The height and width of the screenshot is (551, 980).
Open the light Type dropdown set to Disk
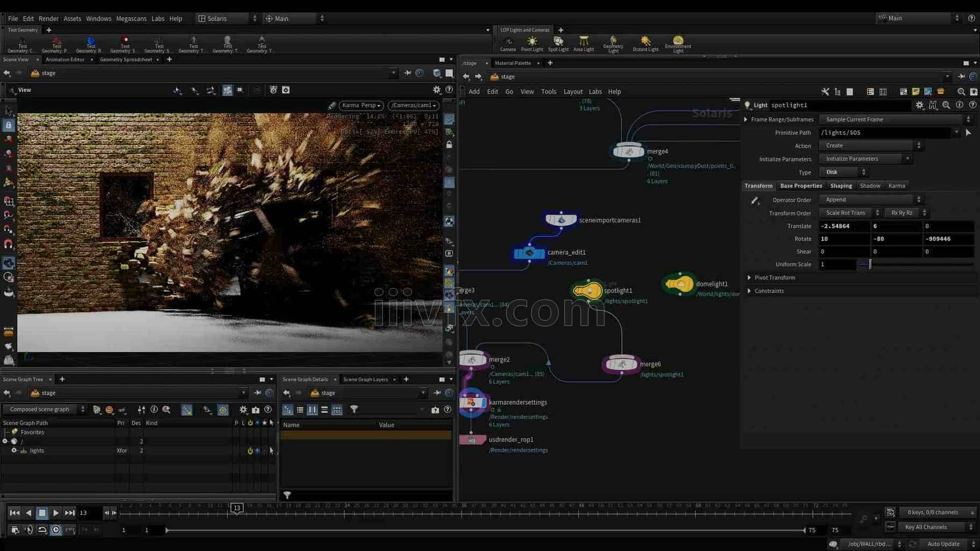(x=843, y=172)
